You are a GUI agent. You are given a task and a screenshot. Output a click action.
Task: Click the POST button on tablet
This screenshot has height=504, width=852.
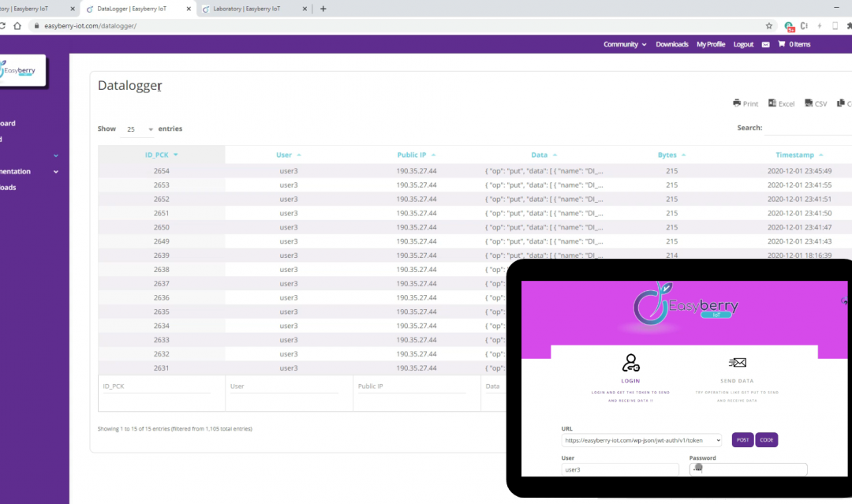click(x=742, y=440)
